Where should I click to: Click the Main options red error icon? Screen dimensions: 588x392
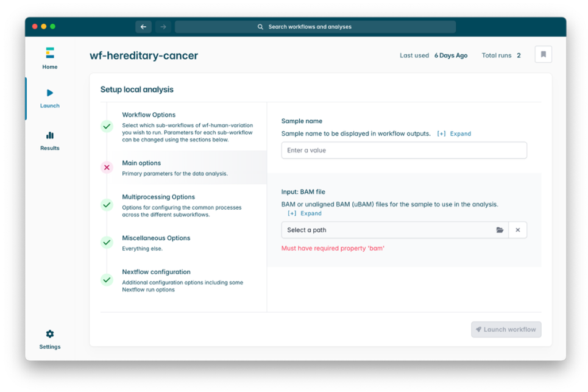[107, 167]
